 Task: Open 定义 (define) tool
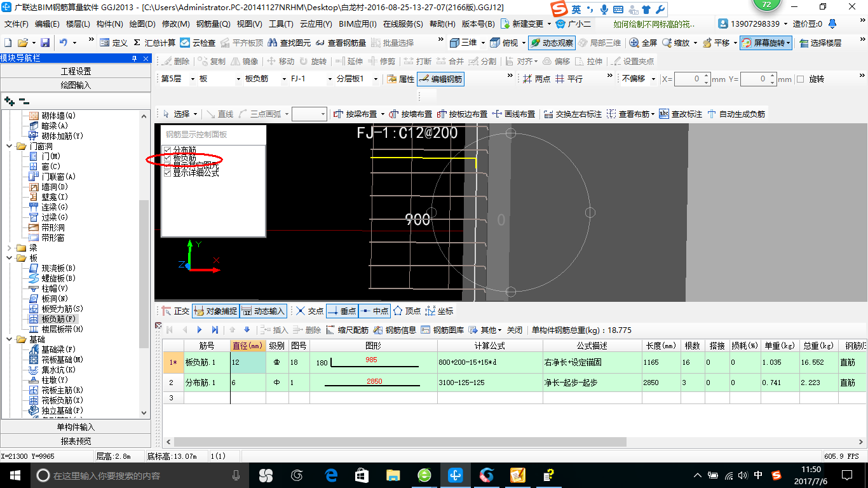[114, 43]
